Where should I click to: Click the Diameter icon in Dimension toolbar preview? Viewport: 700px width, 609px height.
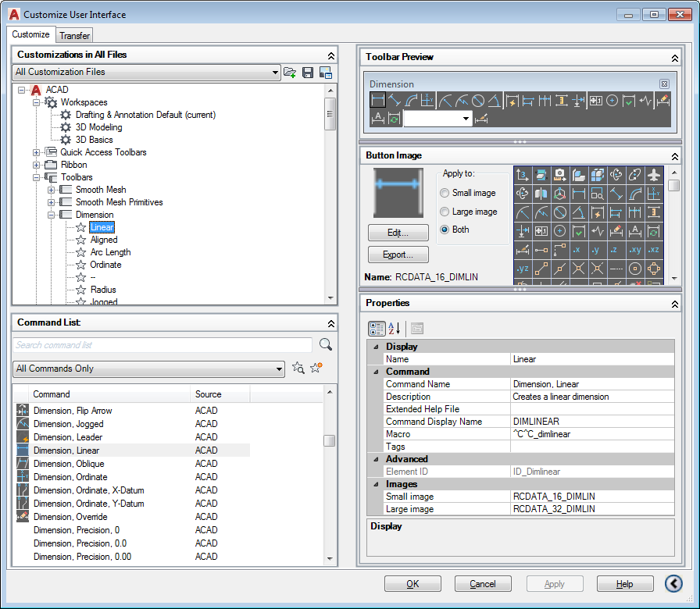pos(477,101)
